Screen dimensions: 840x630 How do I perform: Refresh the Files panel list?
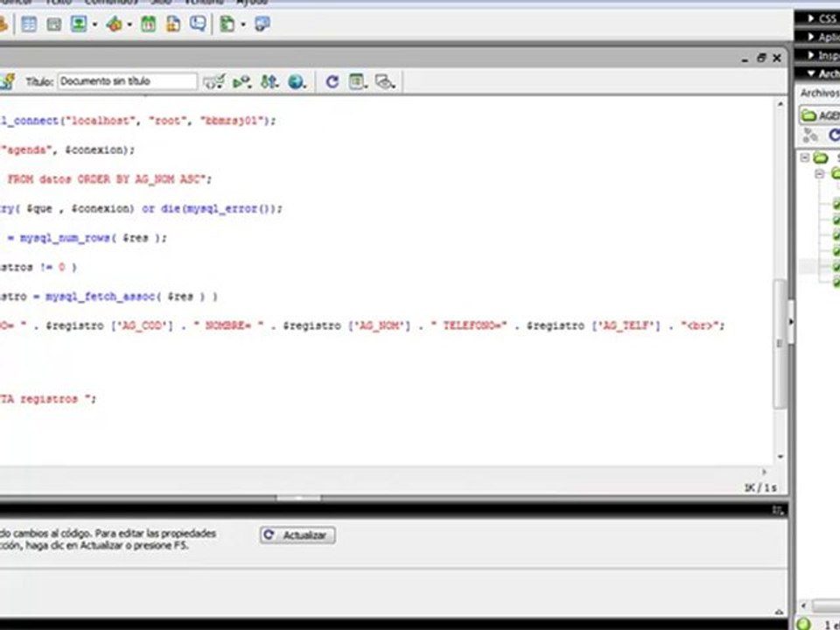[834, 136]
